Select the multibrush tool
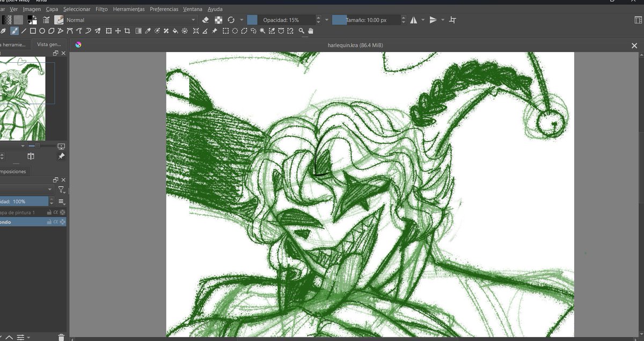This screenshot has width=644, height=341. pyautogui.click(x=97, y=31)
